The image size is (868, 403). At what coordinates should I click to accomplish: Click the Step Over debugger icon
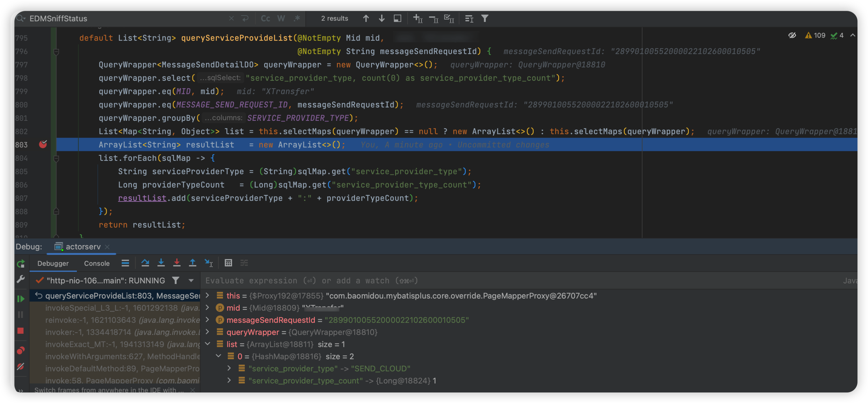coord(145,263)
